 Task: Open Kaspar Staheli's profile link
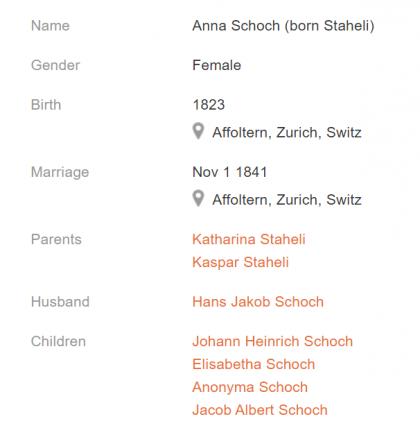point(240,262)
